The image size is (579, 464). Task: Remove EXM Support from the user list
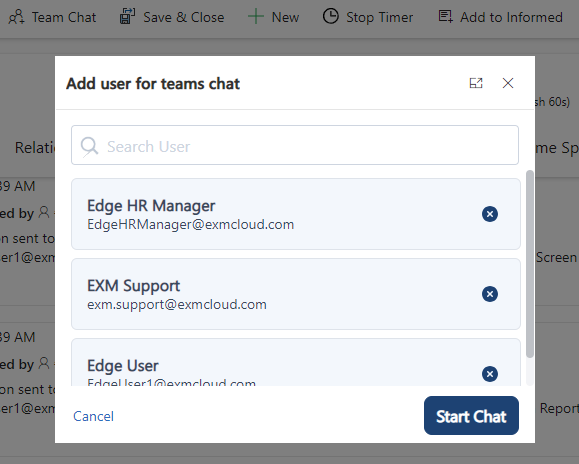(x=490, y=294)
